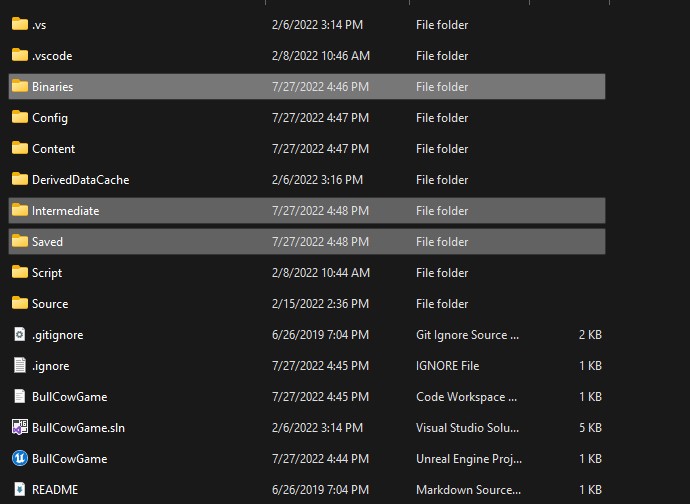The height and width of the screenshot is (504, 690).
Task: Click the DerivedDataCache folder icon
Action: point(19,179)
